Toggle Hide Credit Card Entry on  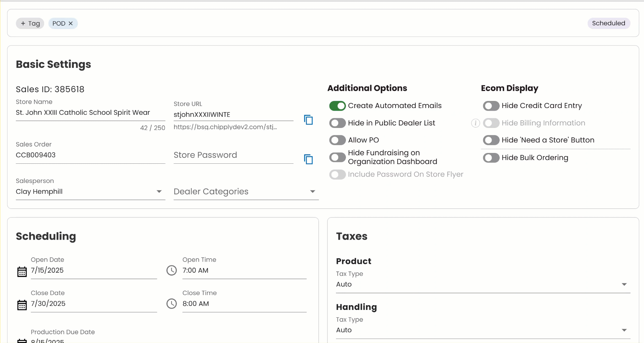coord(491,106)
